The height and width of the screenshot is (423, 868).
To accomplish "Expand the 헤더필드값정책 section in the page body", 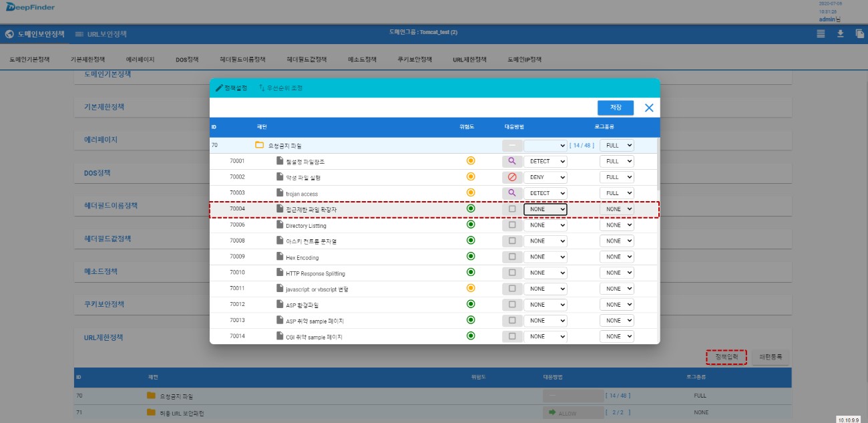I will click(x=433, y=239).
